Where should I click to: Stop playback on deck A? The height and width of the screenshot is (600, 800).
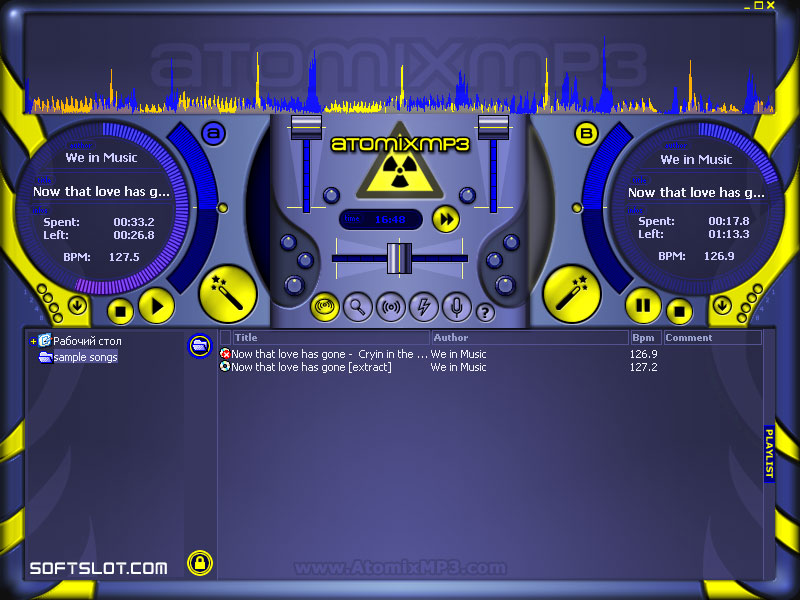[120, 309]
